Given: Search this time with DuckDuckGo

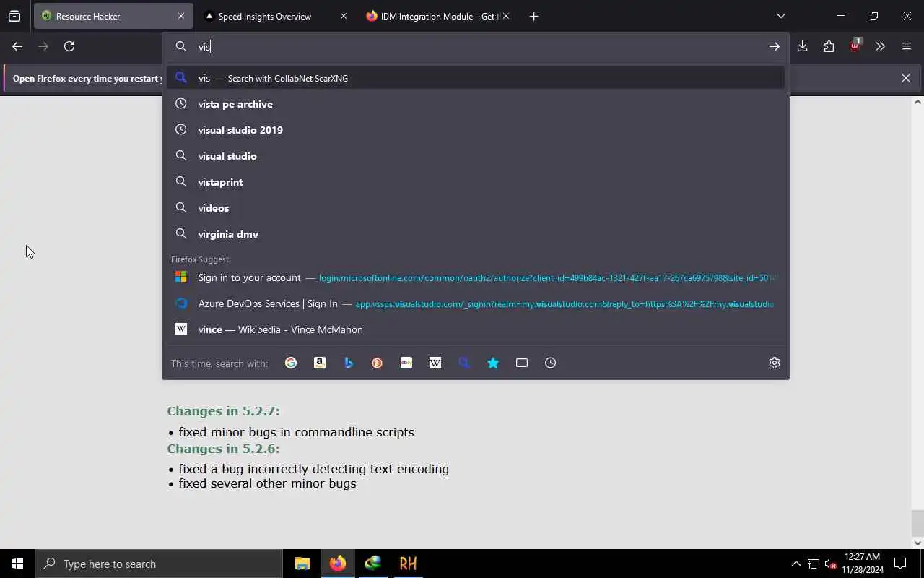Looking at the screenshot, I should tap(378, 363).
